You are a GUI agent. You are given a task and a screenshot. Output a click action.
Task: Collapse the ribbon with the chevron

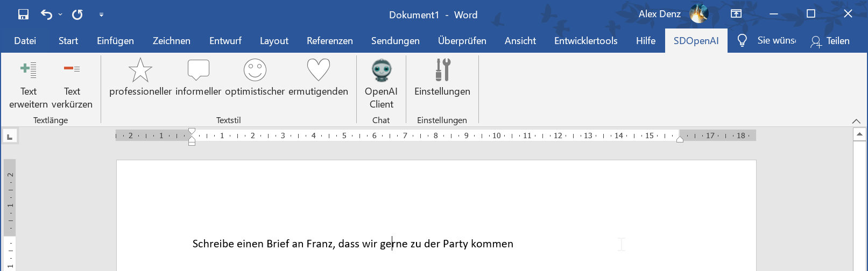click(856, 121)
